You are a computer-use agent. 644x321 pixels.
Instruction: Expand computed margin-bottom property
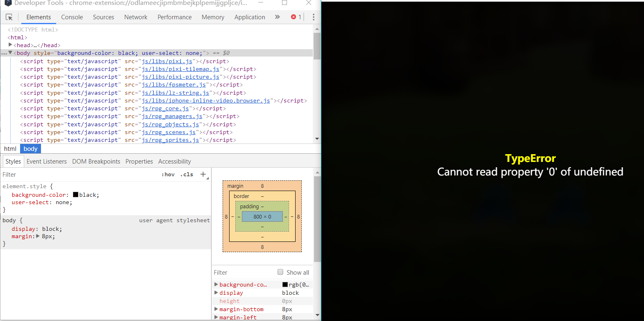216,309
